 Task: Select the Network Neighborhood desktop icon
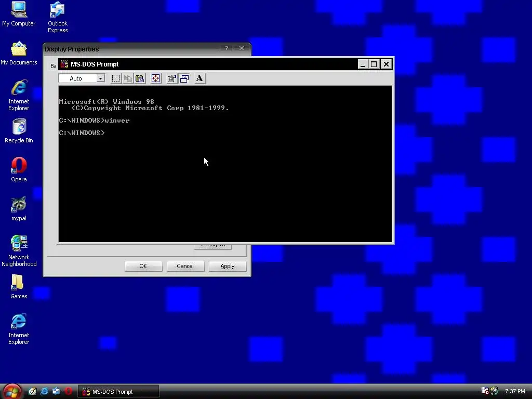coord(19,251)
